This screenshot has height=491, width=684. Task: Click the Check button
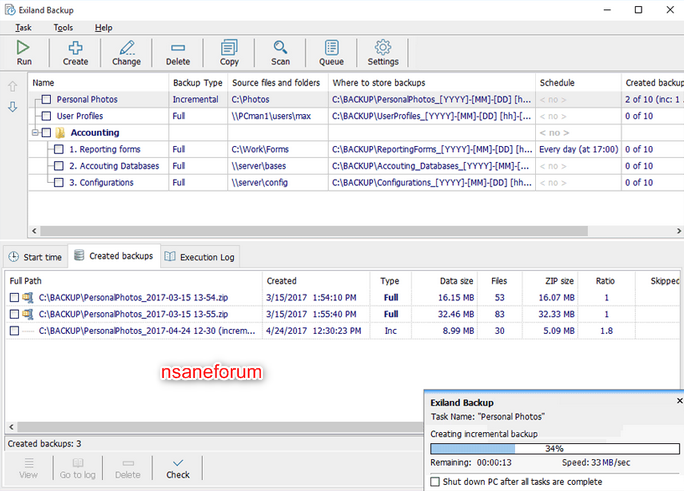click(x=178, y=468)
